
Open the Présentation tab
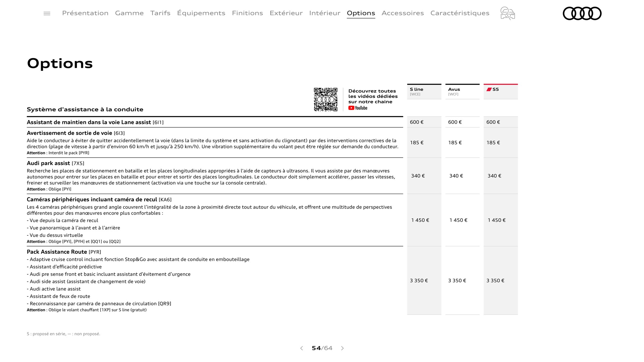coord(85,13)
